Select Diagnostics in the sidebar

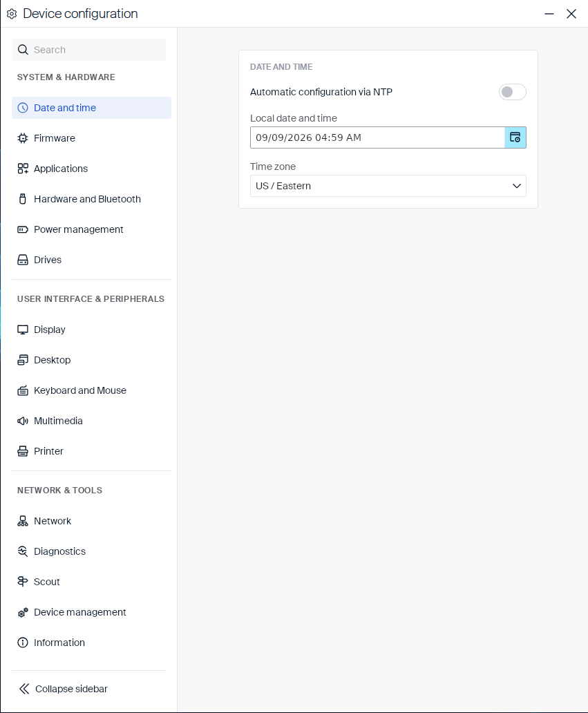pyautogui.click(x=91, y=551)
